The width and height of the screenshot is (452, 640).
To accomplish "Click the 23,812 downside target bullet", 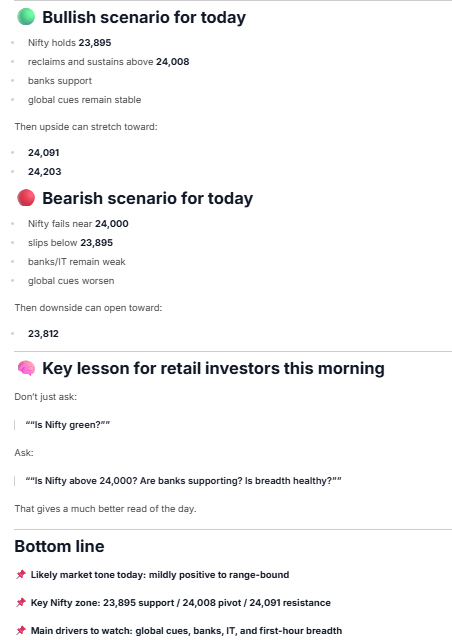I will 43,333.
